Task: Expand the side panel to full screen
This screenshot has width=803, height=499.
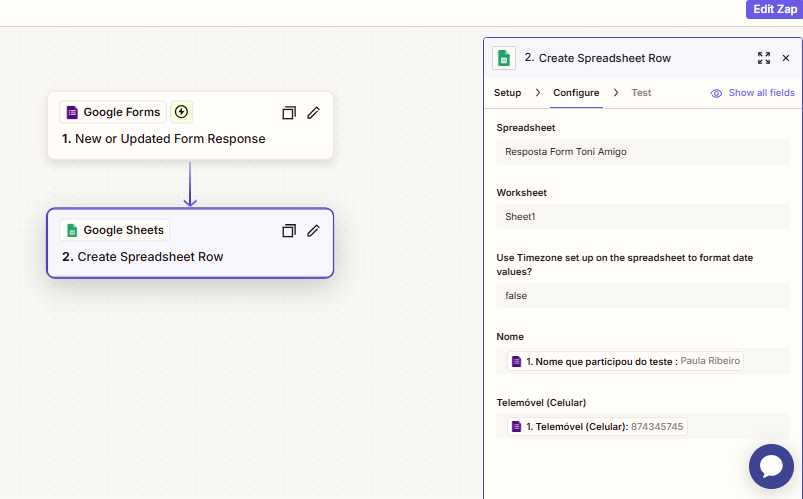Action: 764,58
